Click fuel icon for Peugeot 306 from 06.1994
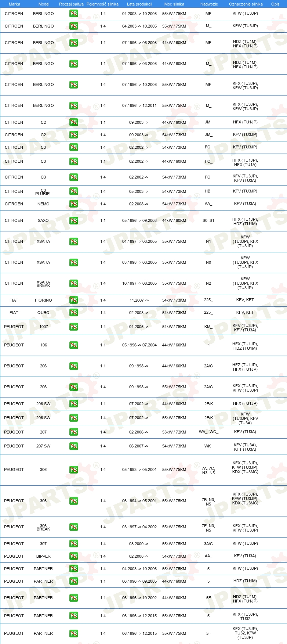287x644 pixels. (73, 501)
